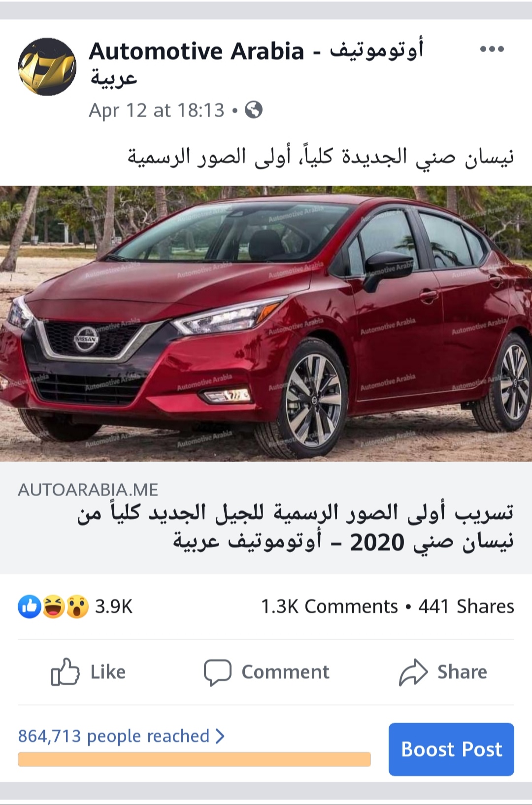
Task: Open the red Nissan Sunny photo
Action: [x=266, y=323]
